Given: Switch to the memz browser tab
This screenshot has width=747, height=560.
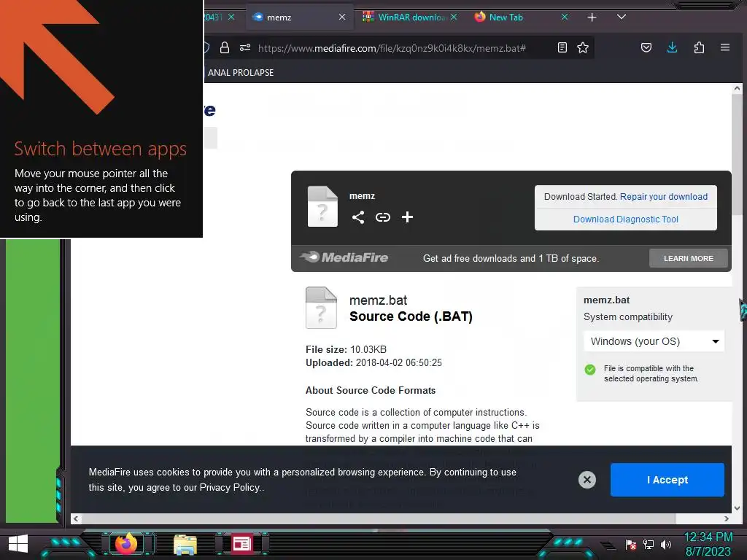Looking at the screenshot, I should [299, 17].
